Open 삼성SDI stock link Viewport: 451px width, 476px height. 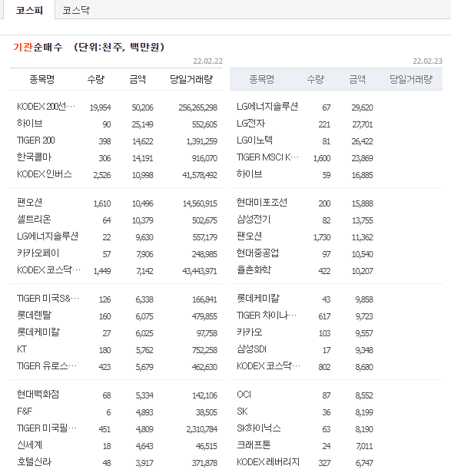(x=251, y=349)
